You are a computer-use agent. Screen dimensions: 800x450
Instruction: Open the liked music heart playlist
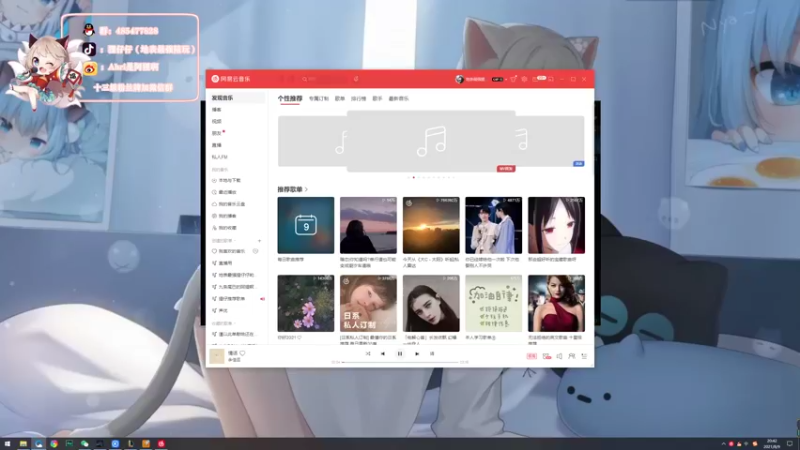point(229,251)
